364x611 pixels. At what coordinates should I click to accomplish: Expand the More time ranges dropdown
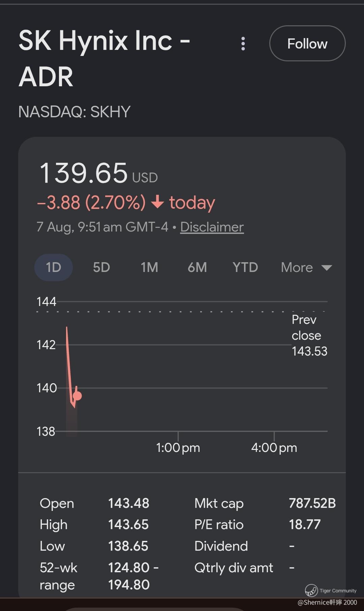coord(306,268)
